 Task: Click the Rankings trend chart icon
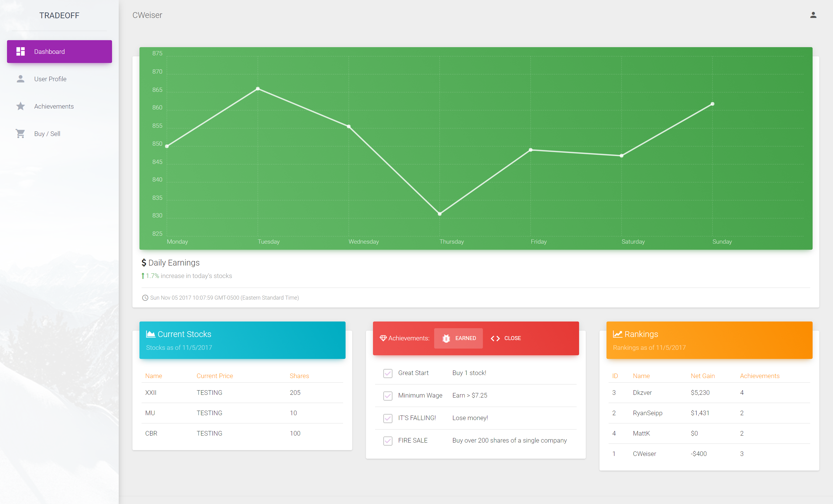[617, 334]
